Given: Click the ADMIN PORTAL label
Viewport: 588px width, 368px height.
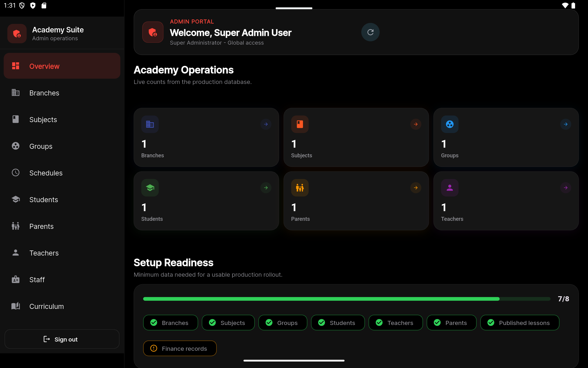Looking at the screenshot, I should [192, 21].
